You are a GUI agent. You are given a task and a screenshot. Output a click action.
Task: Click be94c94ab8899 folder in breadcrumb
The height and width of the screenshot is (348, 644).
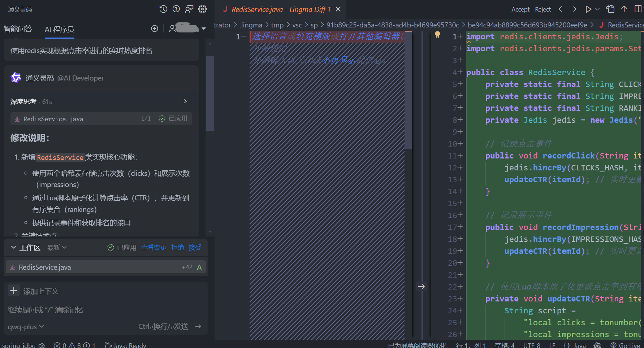tap(527, 25)
